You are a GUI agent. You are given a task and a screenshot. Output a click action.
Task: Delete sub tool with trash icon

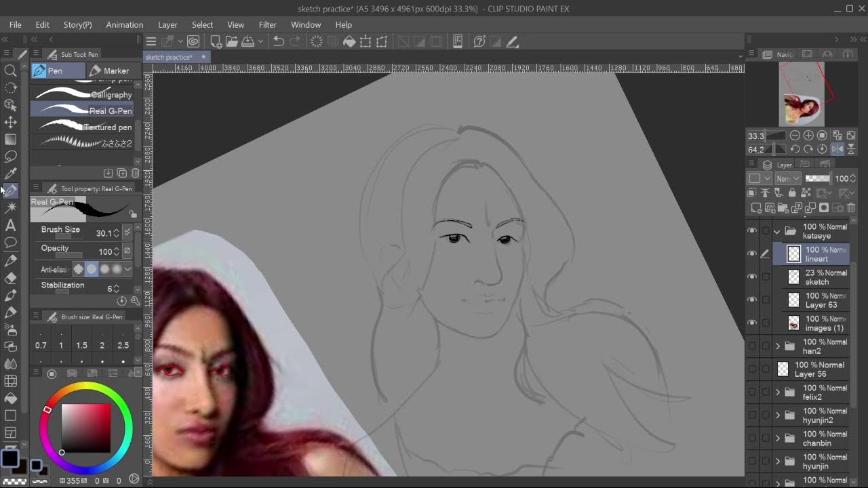[135, 174]
